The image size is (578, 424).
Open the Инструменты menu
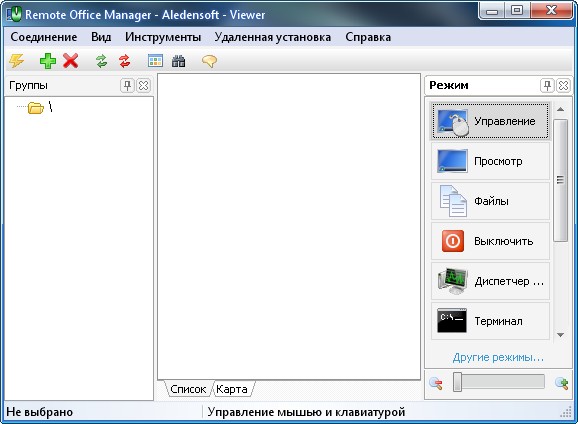163,37
